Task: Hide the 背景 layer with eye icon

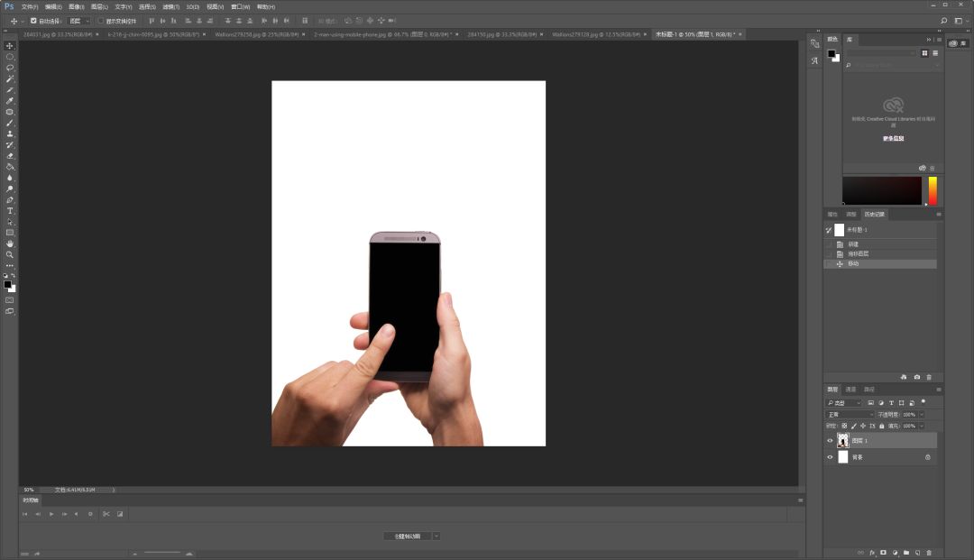Action: (x=830, y=457)
